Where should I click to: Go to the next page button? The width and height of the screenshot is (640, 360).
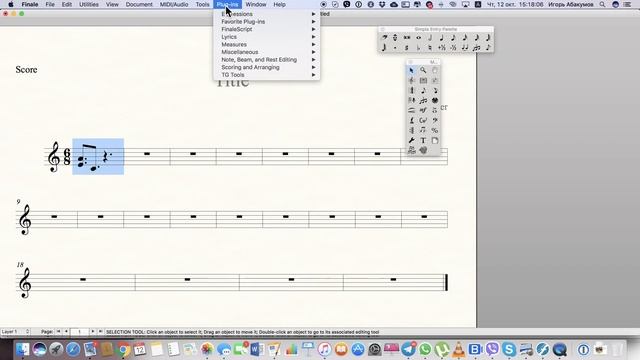coord(93,332)
